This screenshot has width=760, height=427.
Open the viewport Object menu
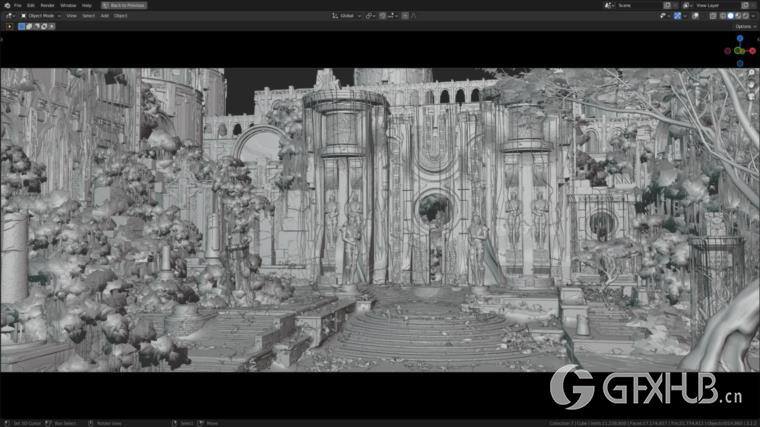point(120,16)
